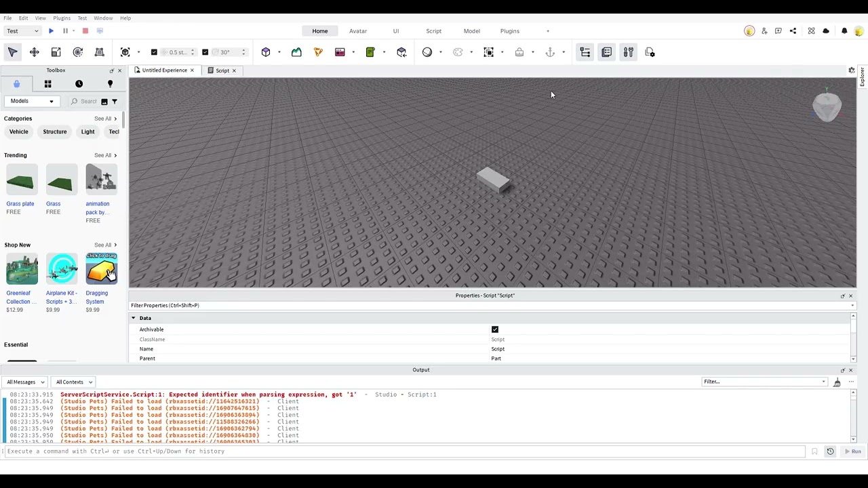Open the Test mode dropdown
868x488 pixels.
(x=22, y=30)
